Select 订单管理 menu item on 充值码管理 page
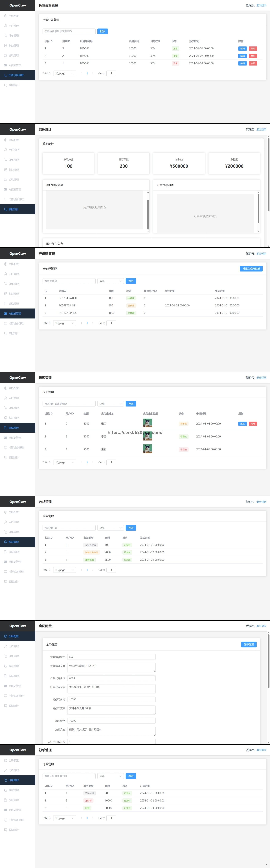The height and width of the screenshot is (868, 270). coord(17,284)
